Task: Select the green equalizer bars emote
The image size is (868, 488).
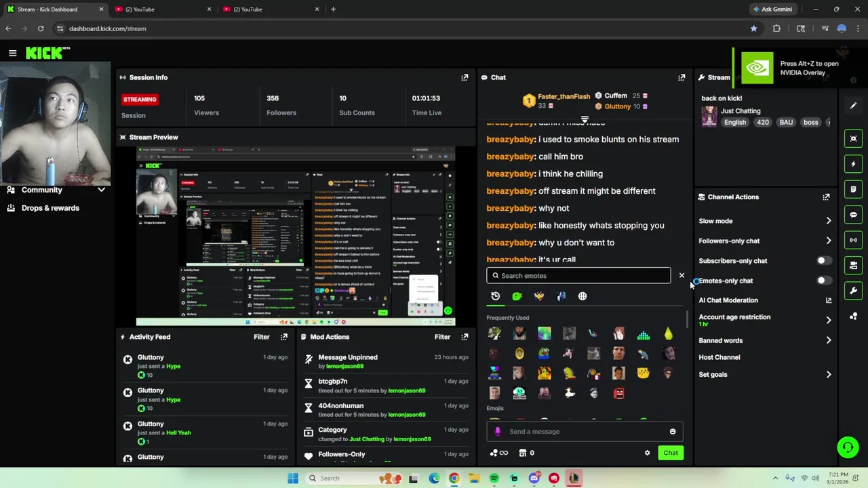Action: pos(643,333)
